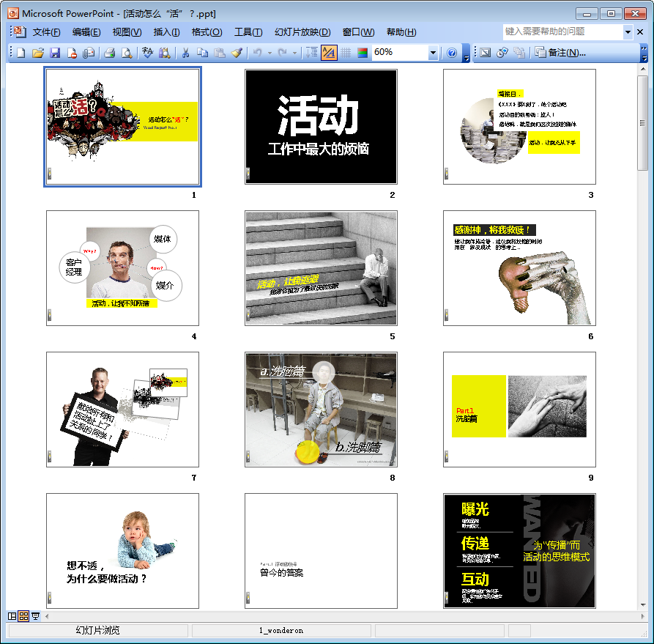Click the Cut scissors icon
The width and height of the screenshot is (654, 644).
tap(185, 53)
